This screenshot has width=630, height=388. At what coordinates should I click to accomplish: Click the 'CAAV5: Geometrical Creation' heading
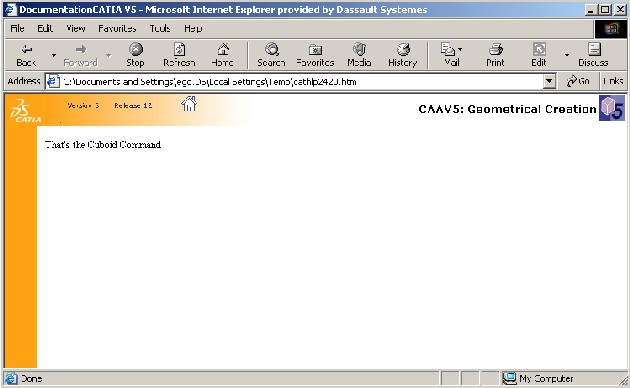pyautogui.click(x=507, y=109)
